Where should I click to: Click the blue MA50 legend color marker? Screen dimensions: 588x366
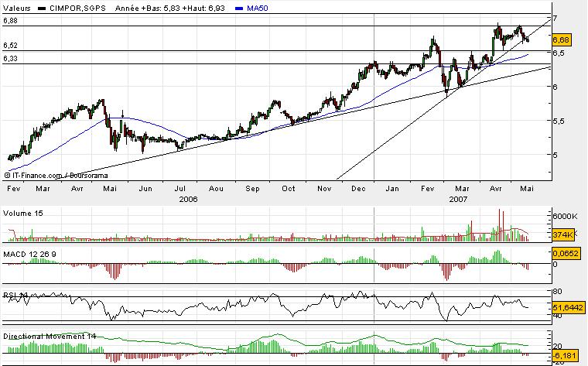point(239,9)
